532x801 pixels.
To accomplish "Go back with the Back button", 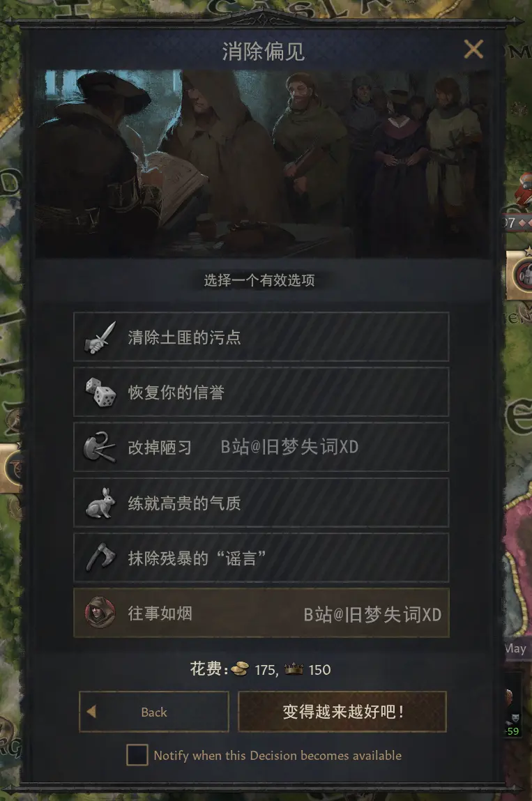I will point(154,712).
